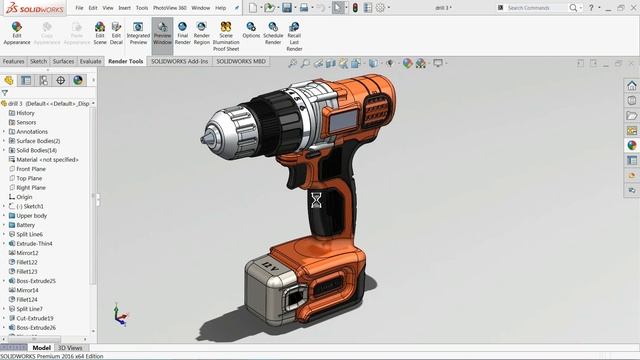
Task: Open PropertyManager tab icon
Action: 26,80
